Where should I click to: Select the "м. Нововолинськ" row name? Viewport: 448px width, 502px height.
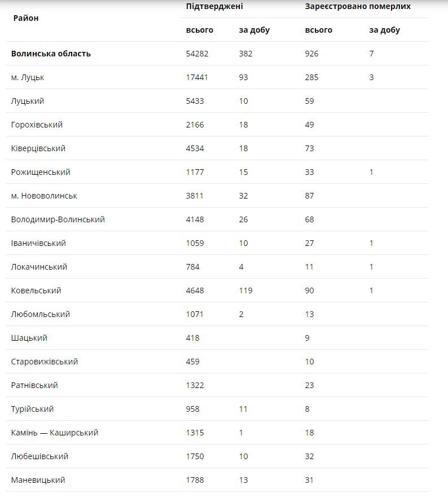[x=44, y=196]
